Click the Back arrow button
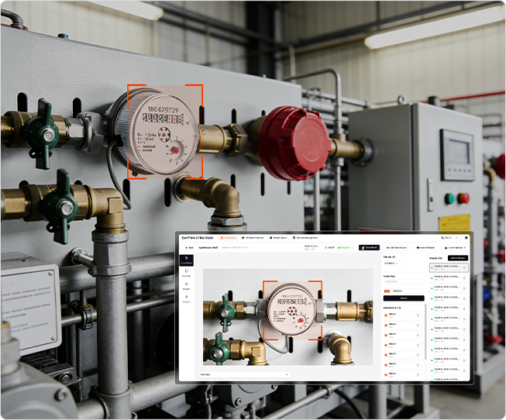The height and width of the screenshot is (420, 506). [x=189, y=247]
